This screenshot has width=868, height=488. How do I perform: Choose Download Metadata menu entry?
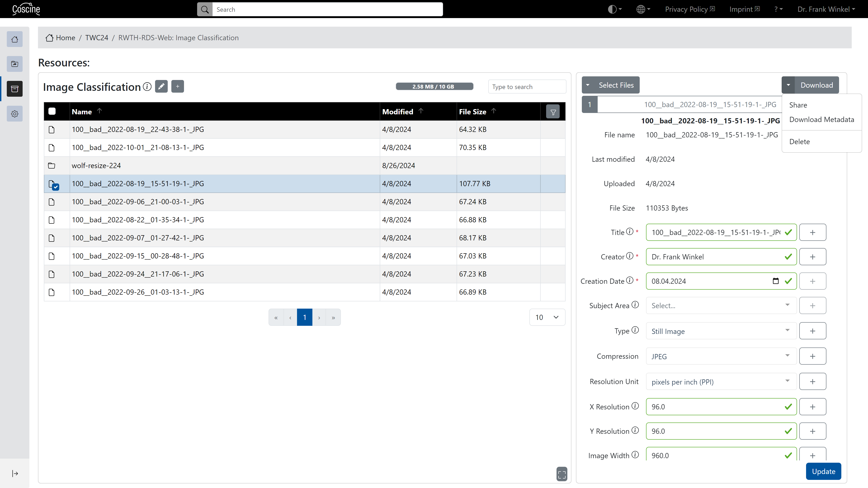click(821, 120)
